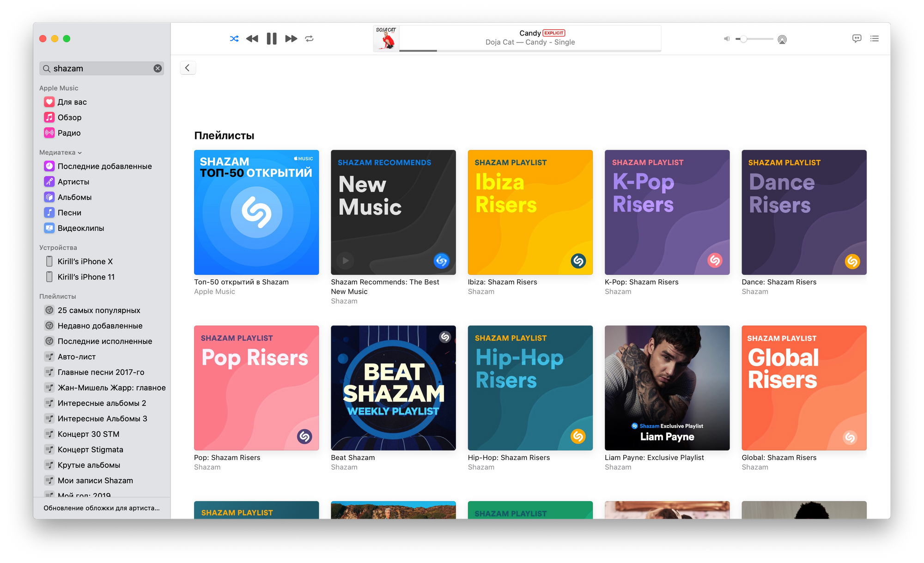Select Песни in library
924x563 pixels.
(x=69, y=212)
